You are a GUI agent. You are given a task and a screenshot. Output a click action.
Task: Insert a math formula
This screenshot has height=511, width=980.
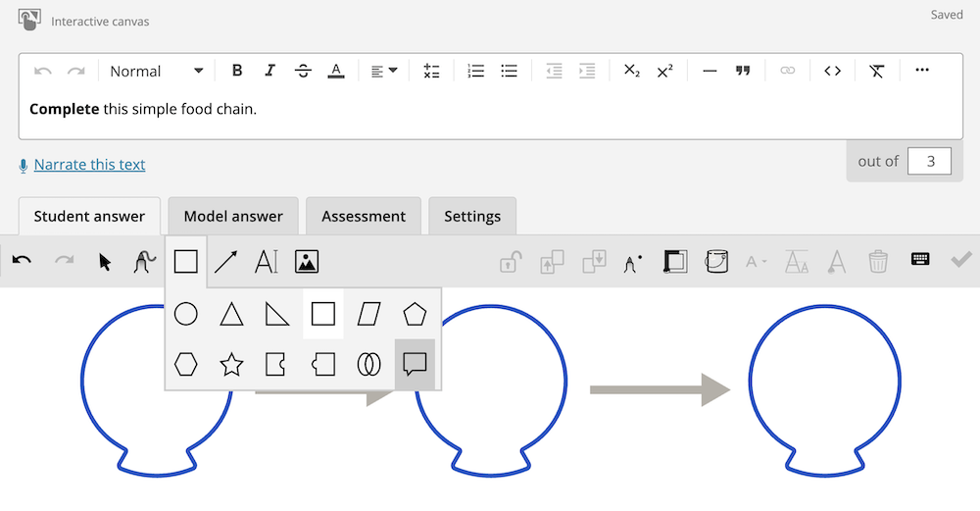coord(431,71)
